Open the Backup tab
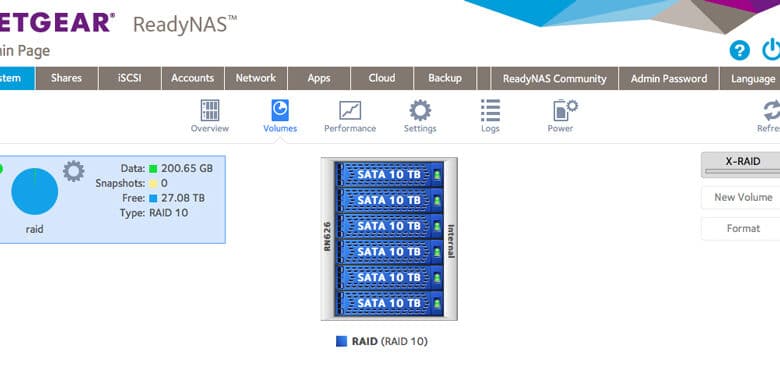780x379 pixels. [x=445, y=79]
